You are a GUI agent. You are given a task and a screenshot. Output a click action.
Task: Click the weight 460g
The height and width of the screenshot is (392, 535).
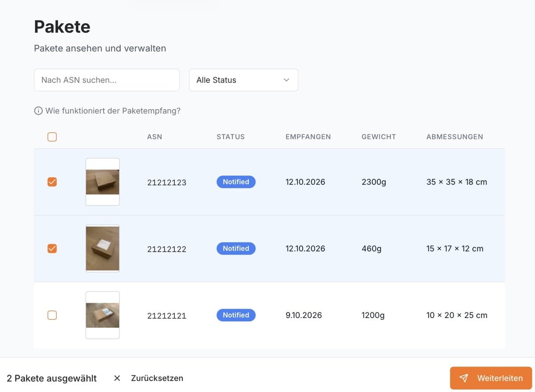[x=371, y=249]
